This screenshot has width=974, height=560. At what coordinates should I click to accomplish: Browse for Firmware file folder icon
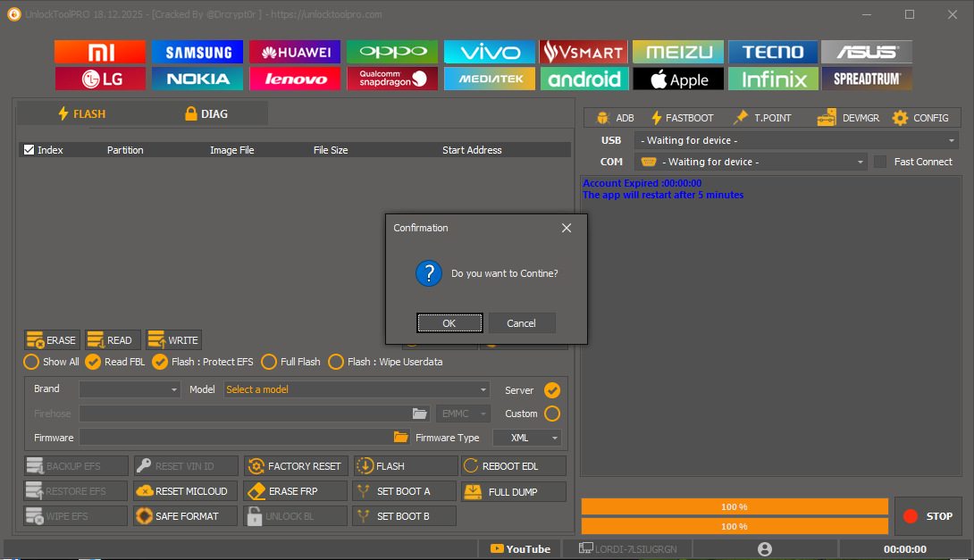click(401, 438)
